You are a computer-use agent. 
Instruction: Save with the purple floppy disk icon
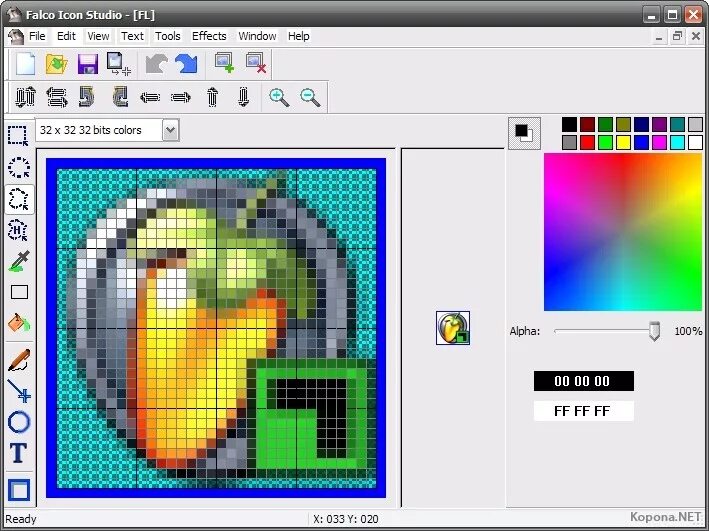coord(88,64)
